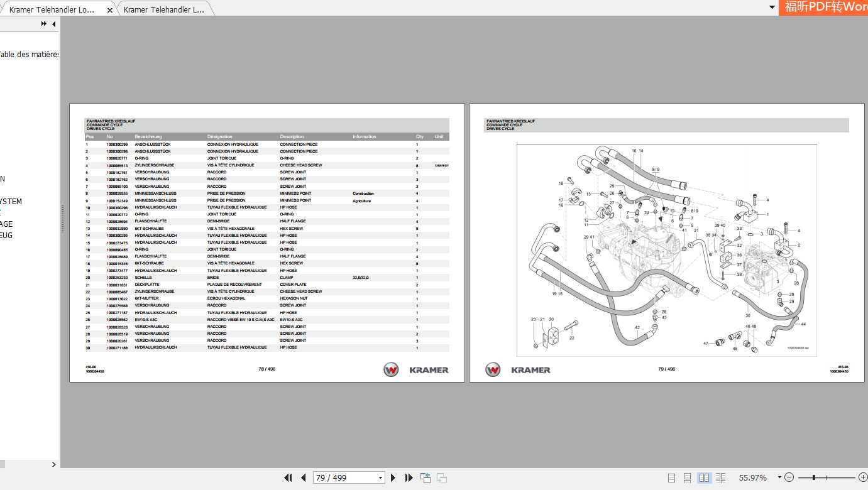
Task: Click the 32,0/32,0 information value
Action: tap(361, 277)
